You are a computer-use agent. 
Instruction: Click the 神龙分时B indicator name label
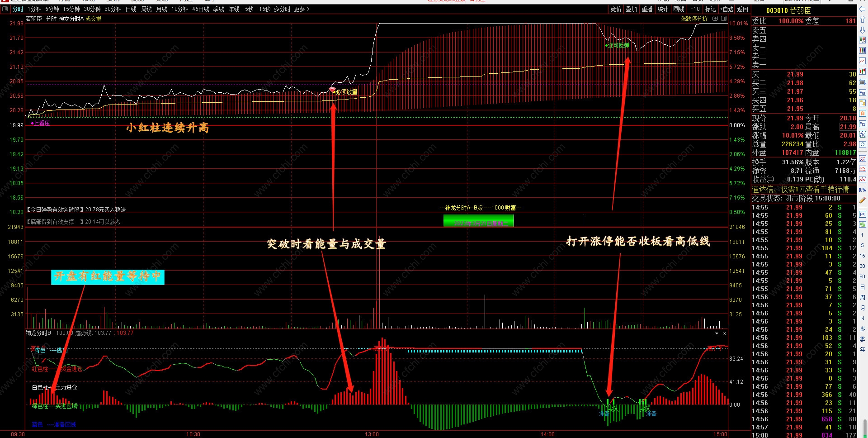coord(38,333)
